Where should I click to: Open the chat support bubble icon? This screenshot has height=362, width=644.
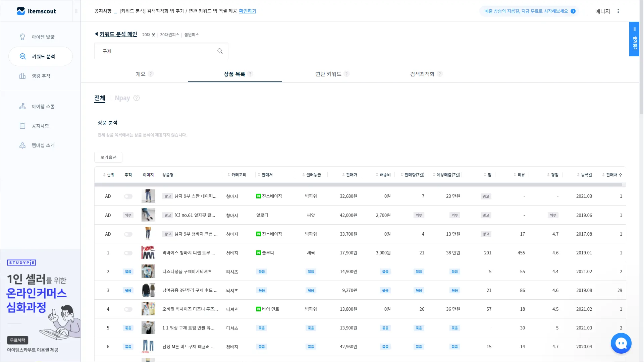[x=621, y=343]
